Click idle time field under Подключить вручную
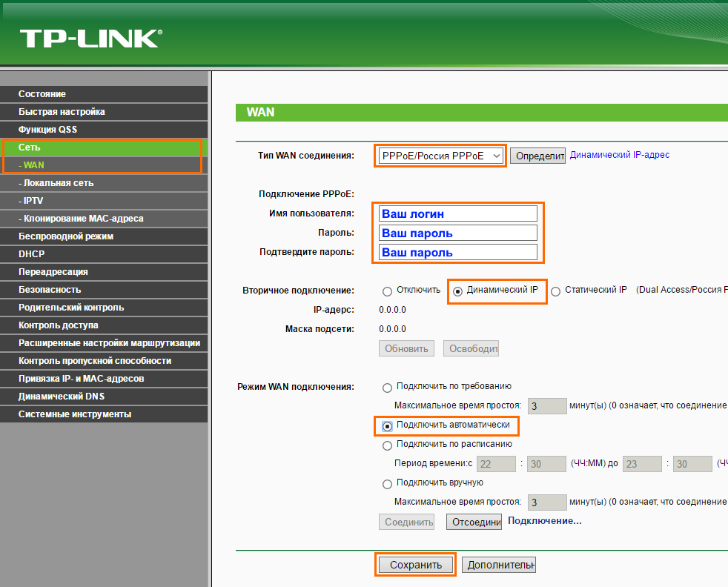728x587 pixels. [547, 503]
